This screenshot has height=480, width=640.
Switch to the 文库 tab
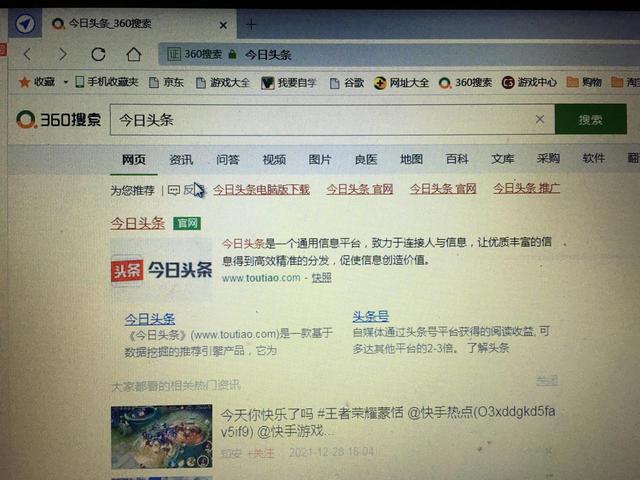(502, 158)
